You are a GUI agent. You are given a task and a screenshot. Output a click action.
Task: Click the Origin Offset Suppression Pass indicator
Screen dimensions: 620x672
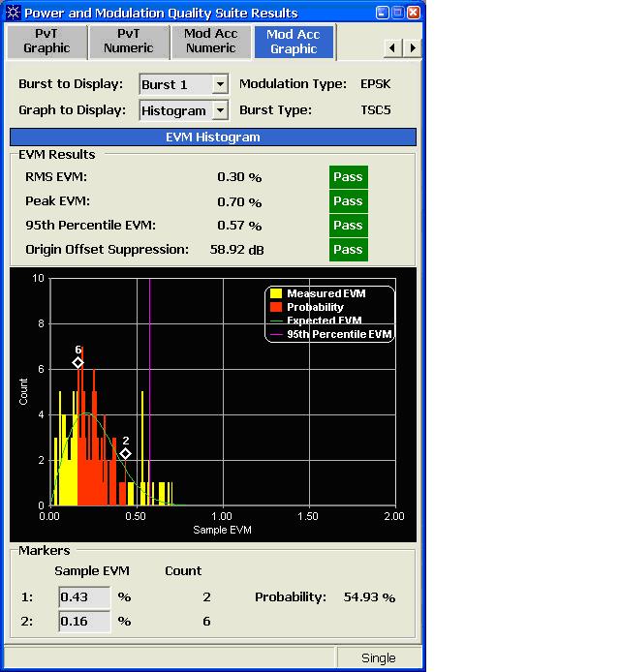tap(348, 250)
